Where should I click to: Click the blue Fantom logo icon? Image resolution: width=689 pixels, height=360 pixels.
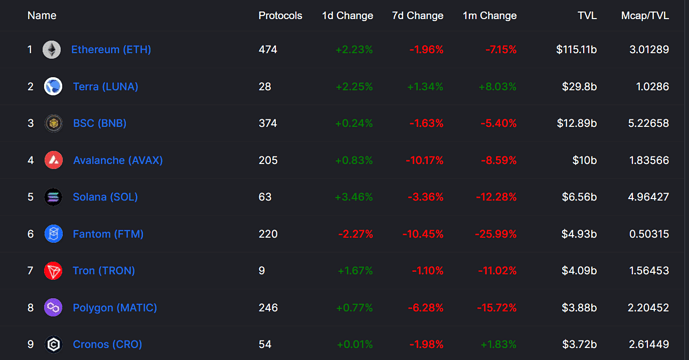click(x=53, y=234)
